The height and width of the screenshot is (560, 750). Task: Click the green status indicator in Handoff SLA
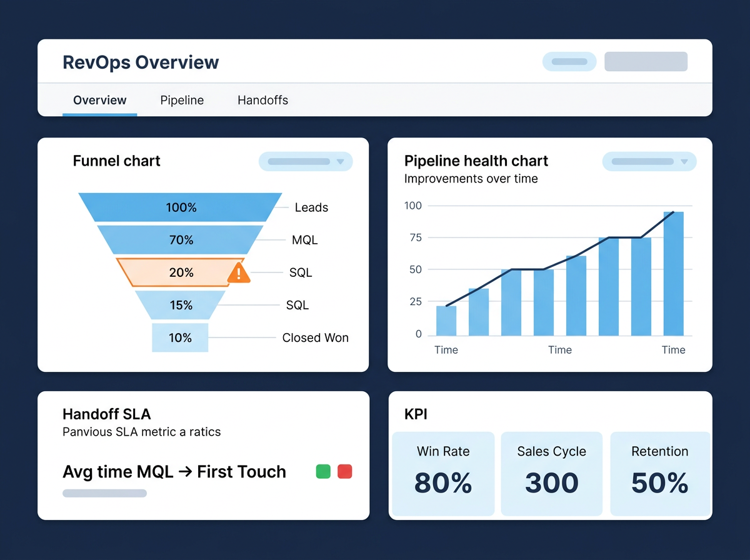[x=323, y=471]
